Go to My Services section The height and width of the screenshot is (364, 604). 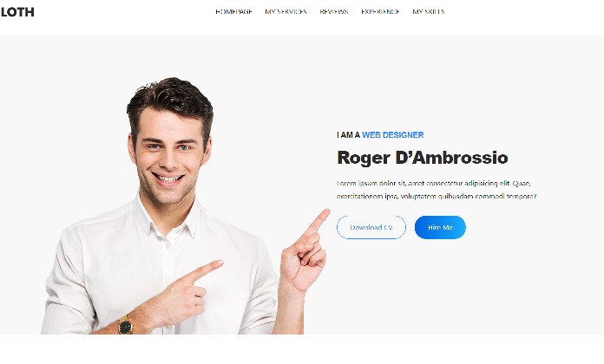286,11
